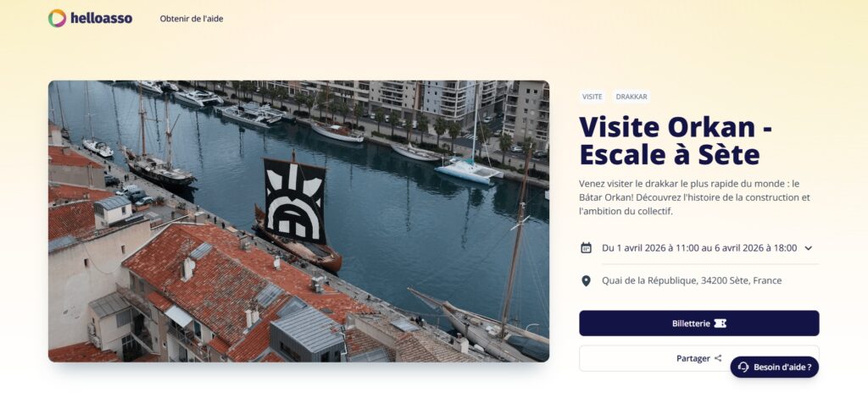Open the Obtenir de l'aide menu
This screenshot has height=393, width=868.
pos(192,19)
